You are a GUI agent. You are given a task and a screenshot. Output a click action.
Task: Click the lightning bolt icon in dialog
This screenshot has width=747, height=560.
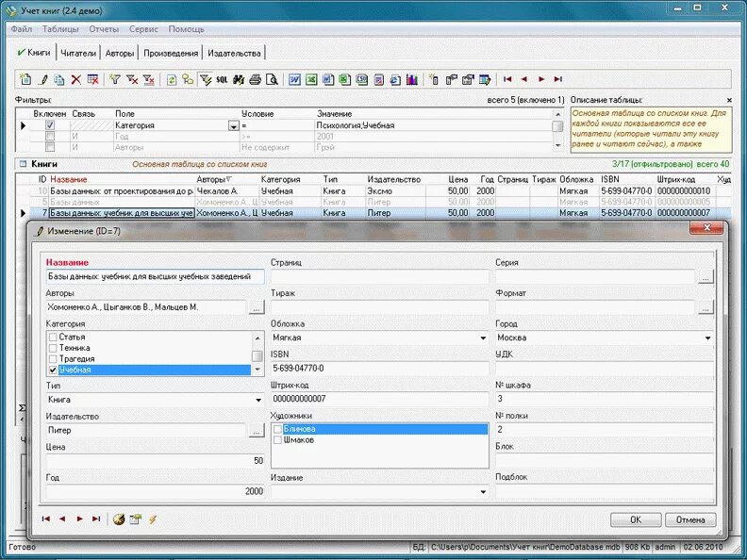point(153,519)
